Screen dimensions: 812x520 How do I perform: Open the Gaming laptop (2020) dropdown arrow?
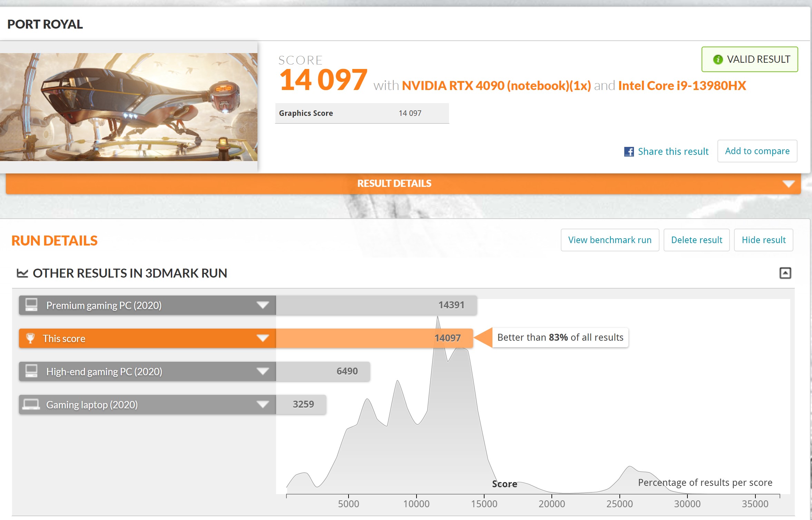pyautogui.click(x=263, y=404)
